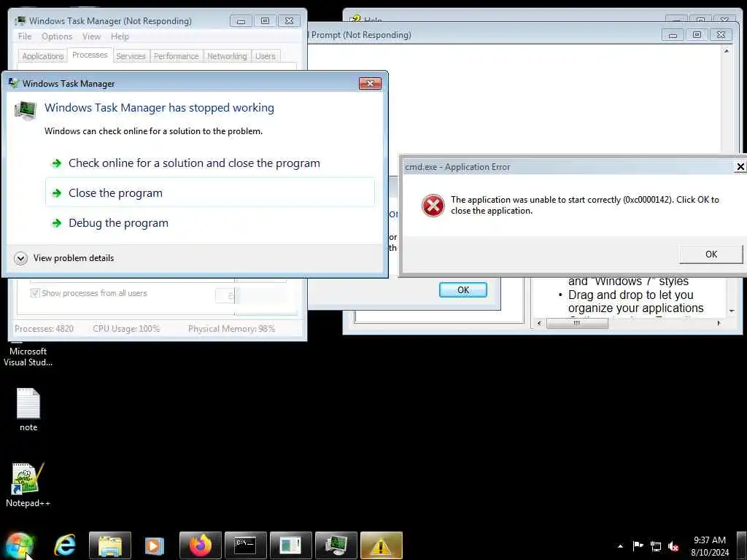Viewport: 747px width, 560px height.
Task: Click Processes: 4820 status text
Action: 44,329
